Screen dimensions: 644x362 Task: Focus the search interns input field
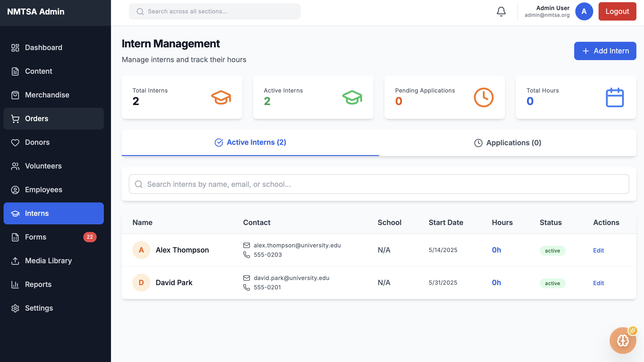tap(379, 184)
